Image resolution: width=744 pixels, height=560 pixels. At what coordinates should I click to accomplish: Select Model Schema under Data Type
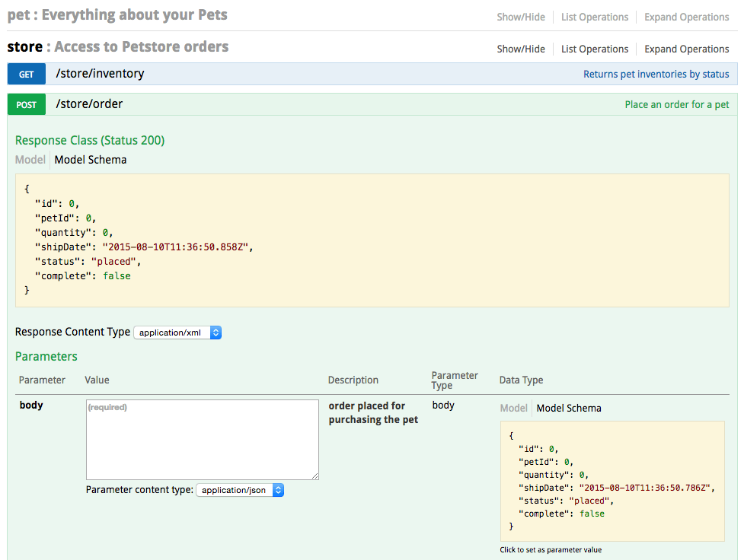568,408
